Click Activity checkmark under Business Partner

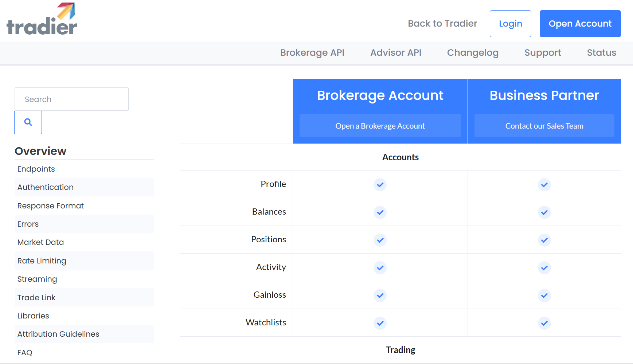coord(544,267)
